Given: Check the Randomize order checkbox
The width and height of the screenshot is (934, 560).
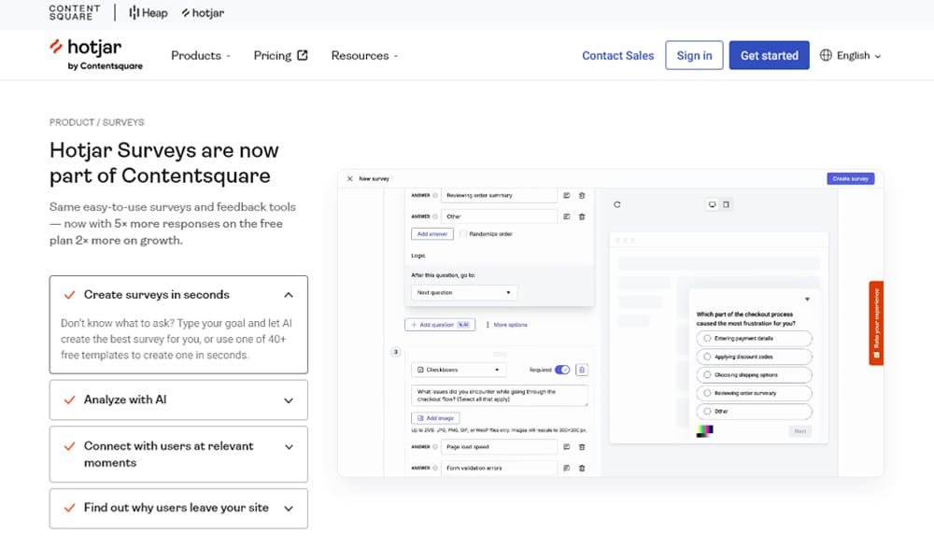Looking at the screenshot, I should [463, 235].
